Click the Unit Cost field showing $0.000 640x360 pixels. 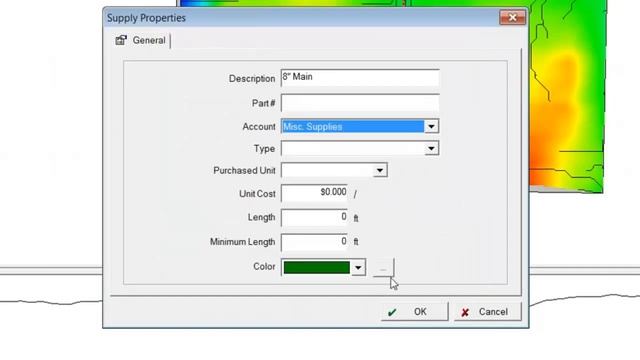tap(314, 193)
